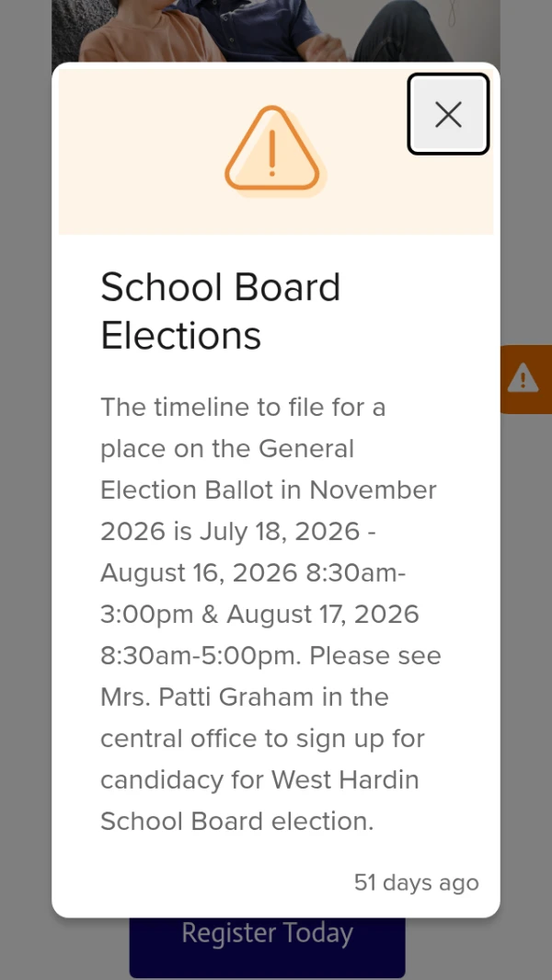Click the words Election Ballot in November

tap(269, 490)
